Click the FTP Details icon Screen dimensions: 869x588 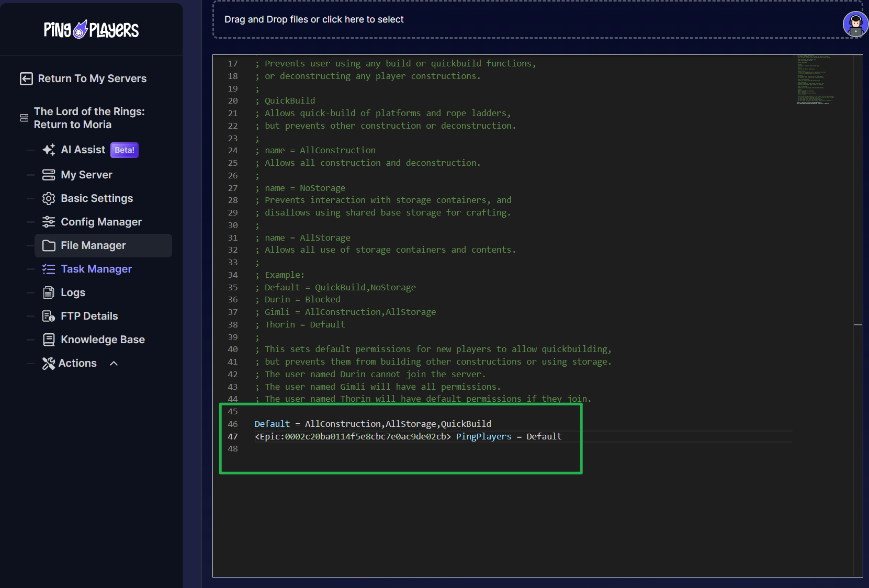click(49, 316)
